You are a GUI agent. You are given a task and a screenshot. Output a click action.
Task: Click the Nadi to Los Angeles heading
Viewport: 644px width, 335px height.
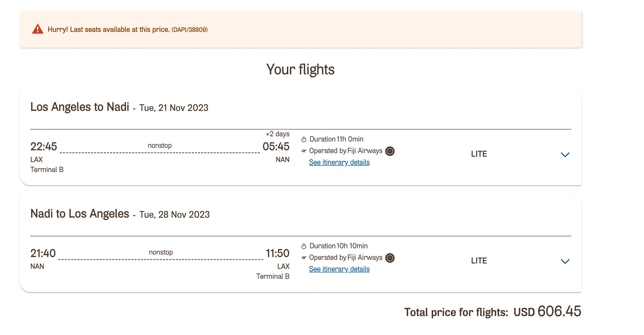pos(80,214)
